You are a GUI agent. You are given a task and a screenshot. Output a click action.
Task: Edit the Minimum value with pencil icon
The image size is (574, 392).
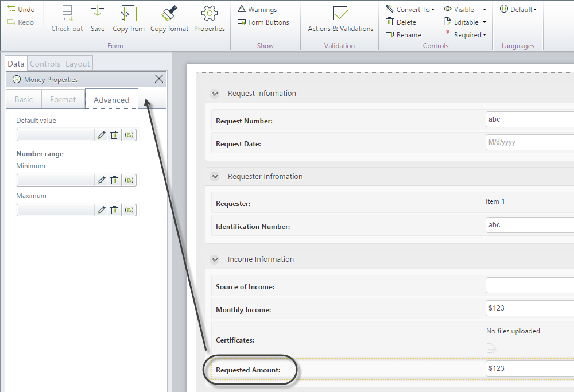[102, 180]
